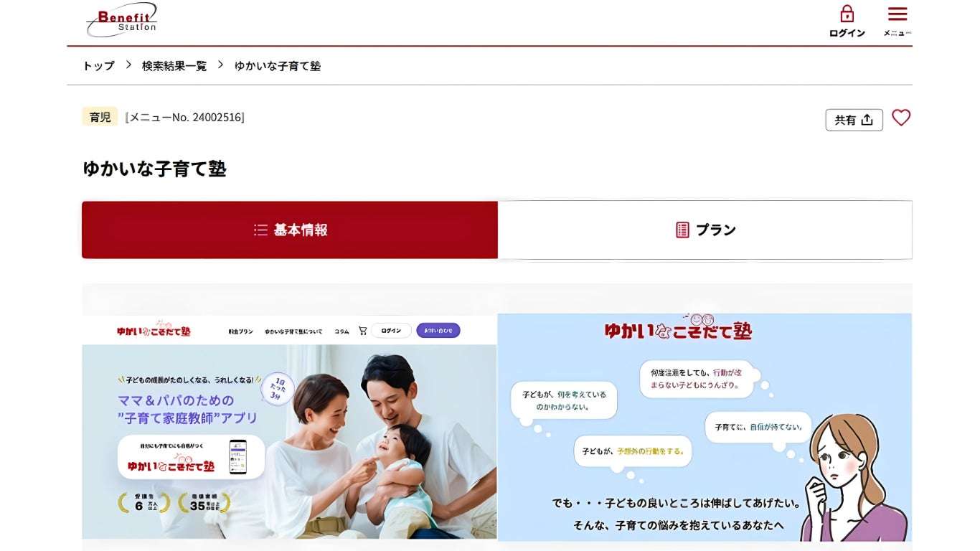Open the login lock icon
The image size is (980, 551).
coord(847,14)
